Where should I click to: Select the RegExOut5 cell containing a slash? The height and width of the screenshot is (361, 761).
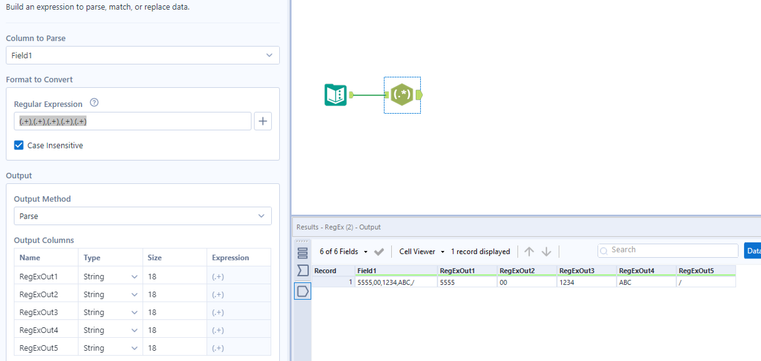click(706, 282)
